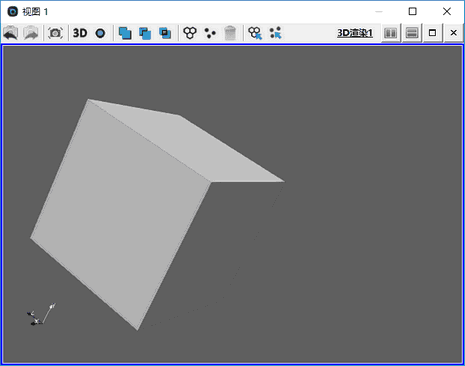Select the first blue overlapping squares icon
Image resolution: width=465 pixels, height=366 pixels.
pos(125,33)
